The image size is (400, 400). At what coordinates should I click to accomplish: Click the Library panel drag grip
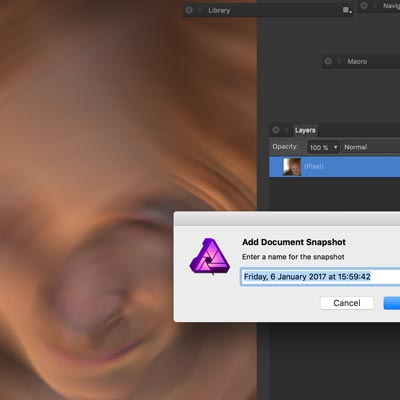[x=200, y=10]
